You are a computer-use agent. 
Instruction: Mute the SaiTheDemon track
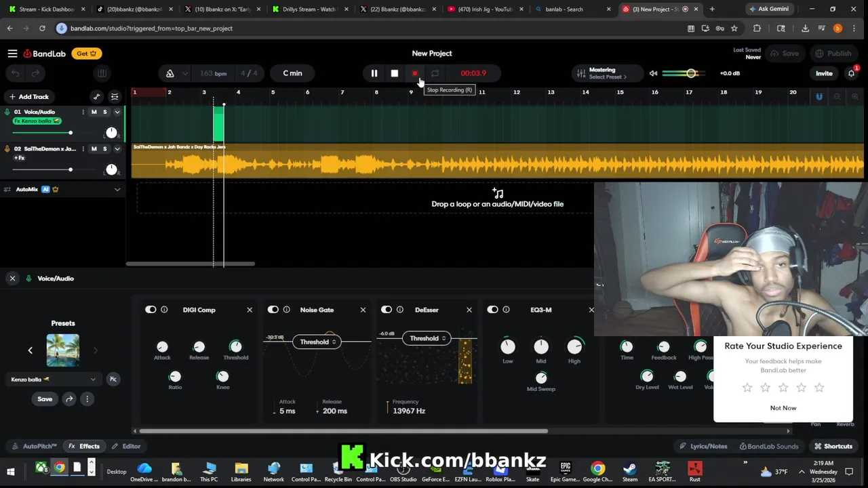coord(94,148)
